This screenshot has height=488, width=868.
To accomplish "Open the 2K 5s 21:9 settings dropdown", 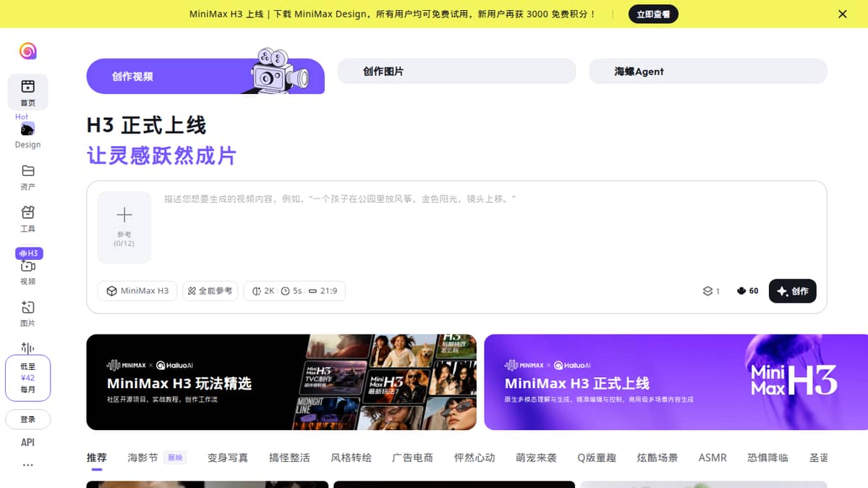I will coord(294,291).
